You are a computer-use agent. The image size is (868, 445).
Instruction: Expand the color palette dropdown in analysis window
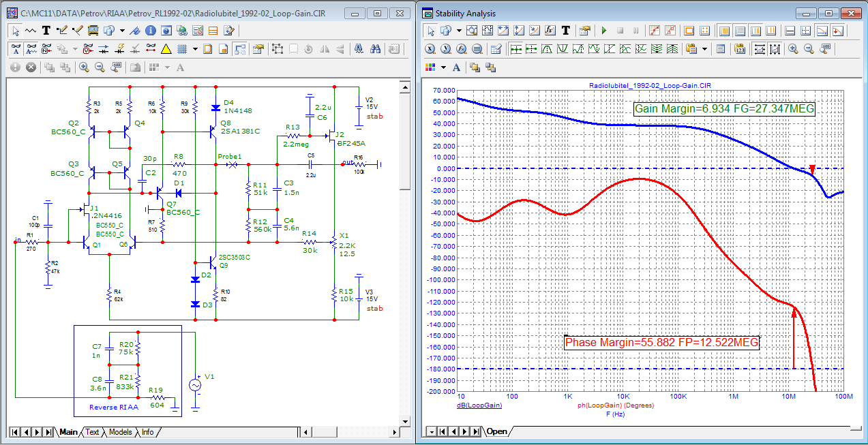pos(443,67)
